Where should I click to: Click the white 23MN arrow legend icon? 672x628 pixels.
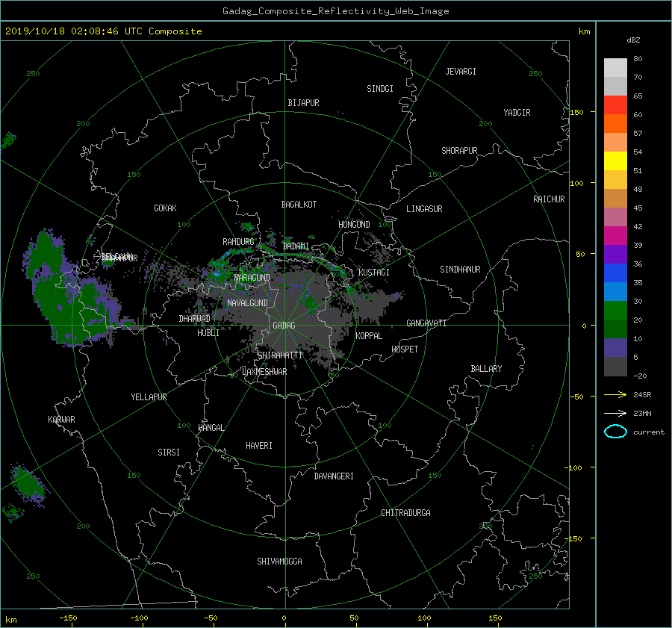click(x=615, y=413)
